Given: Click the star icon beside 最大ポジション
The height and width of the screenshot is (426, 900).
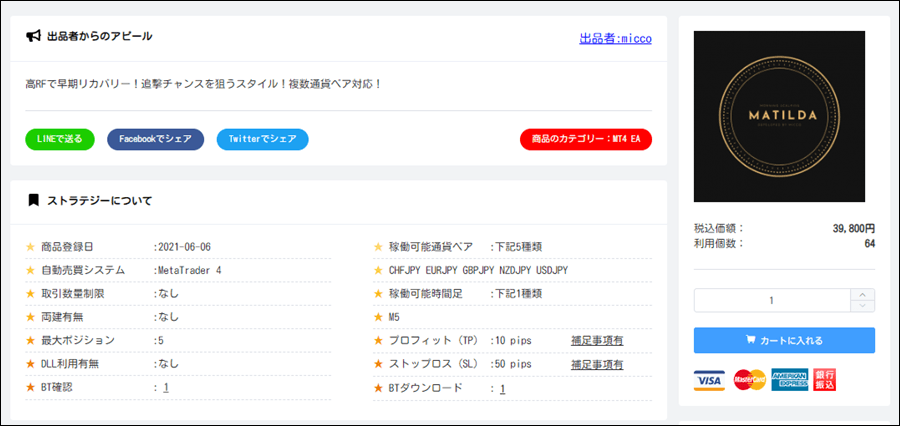Looking at the screenshot, I should 30,340.
